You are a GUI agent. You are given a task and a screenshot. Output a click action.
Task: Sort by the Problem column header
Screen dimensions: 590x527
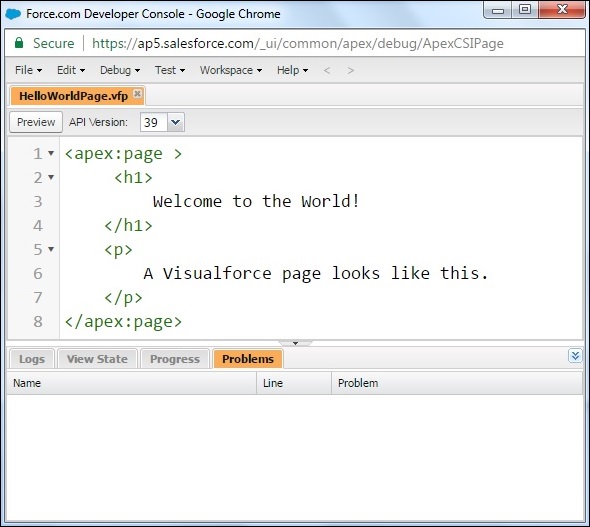click(457, 383)
